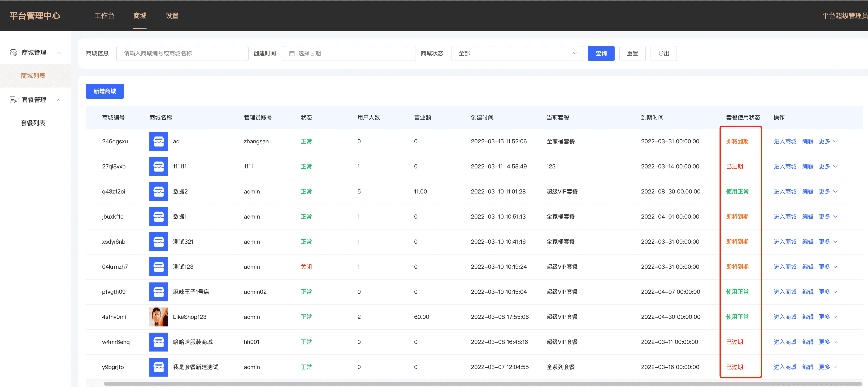Click revenue value 60.00
The image size is (868, 387).
pos(421,317)
